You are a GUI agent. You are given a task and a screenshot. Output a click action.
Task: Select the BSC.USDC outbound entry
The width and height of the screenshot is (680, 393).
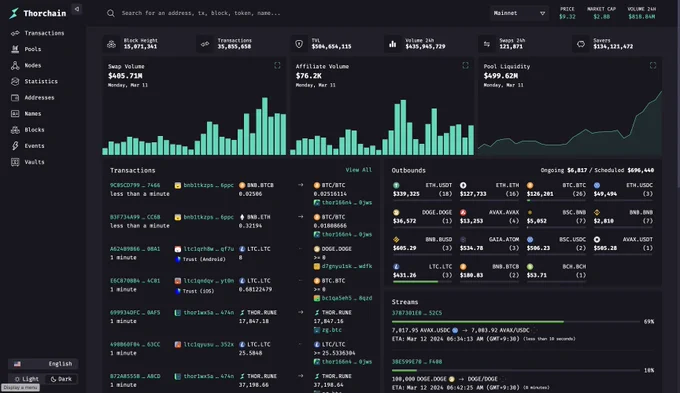point(556,244)
